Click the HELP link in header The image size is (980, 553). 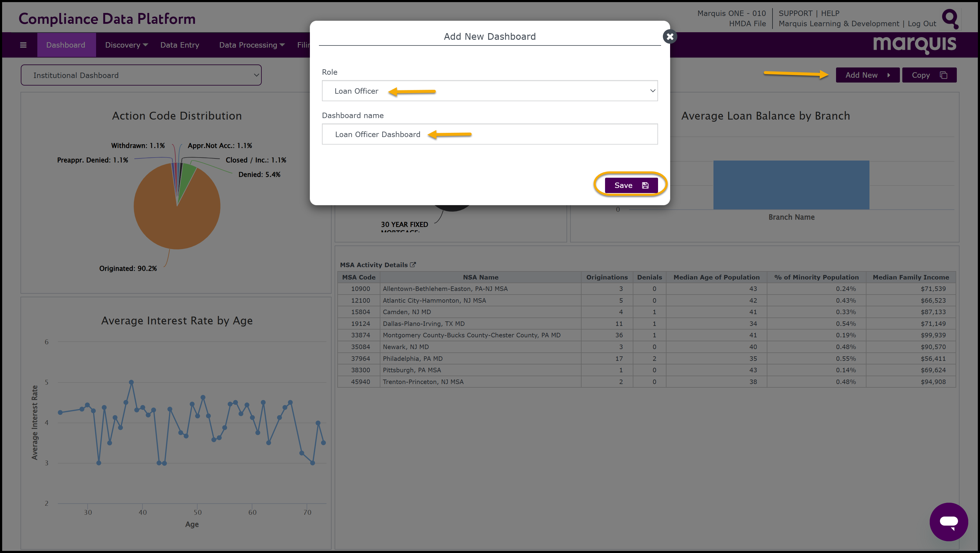coord(830,13)
